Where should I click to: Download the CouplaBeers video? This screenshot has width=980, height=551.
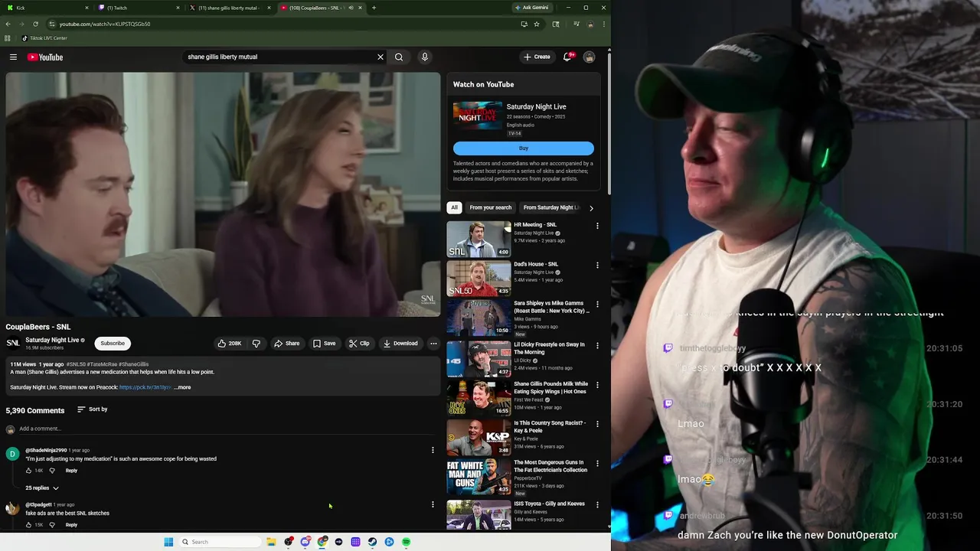click(x=400, y=344)
